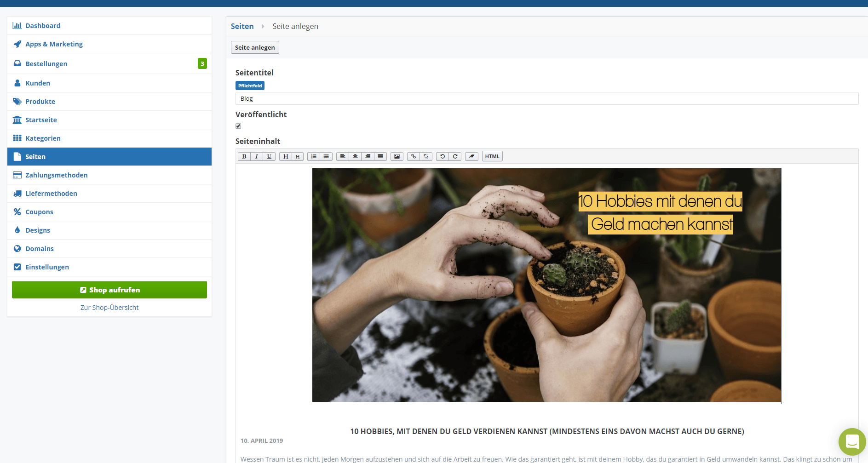This screenshot has height=463, width=868.
Task: Click the rocket icon for Apps & Marketing
Action: (17, 44)
